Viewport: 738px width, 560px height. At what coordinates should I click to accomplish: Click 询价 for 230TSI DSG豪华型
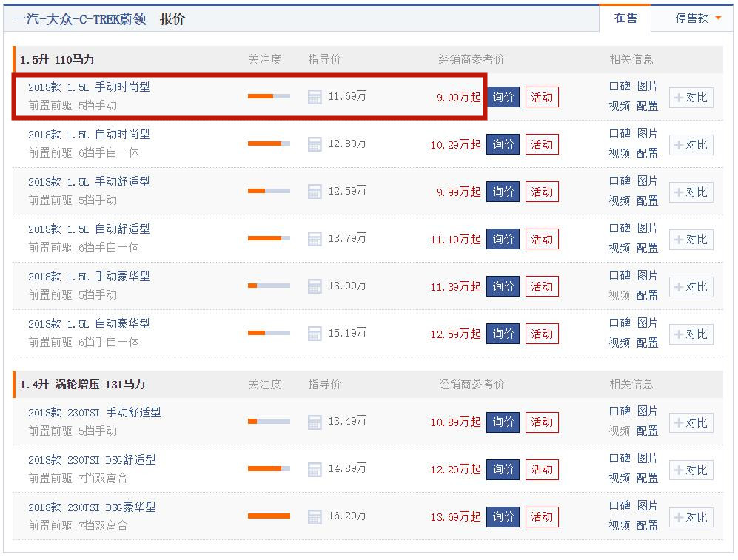point(503,517)
